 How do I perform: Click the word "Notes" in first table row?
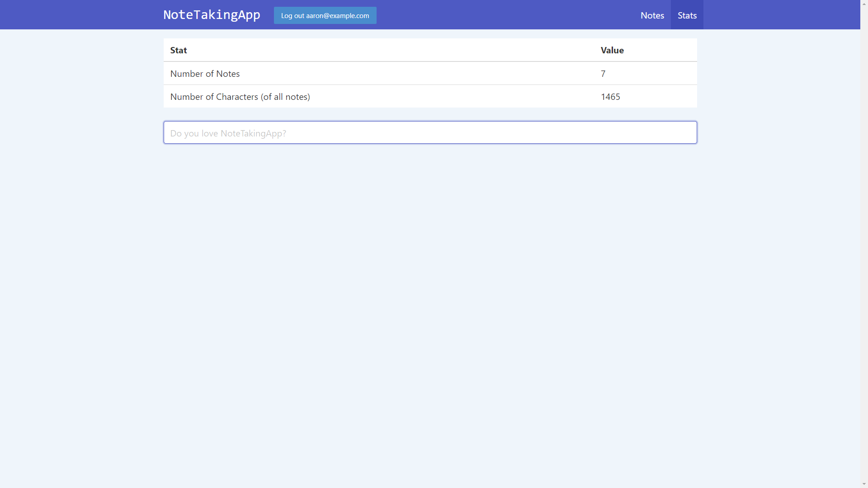[228, 74]
